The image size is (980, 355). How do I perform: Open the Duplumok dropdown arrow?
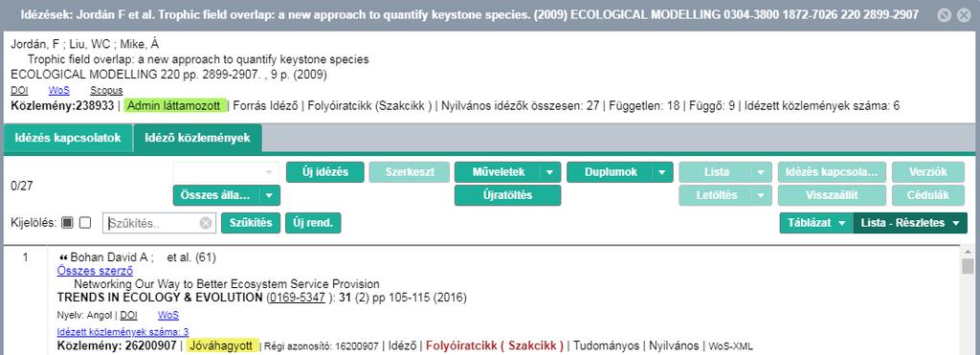tap(662, 172)
